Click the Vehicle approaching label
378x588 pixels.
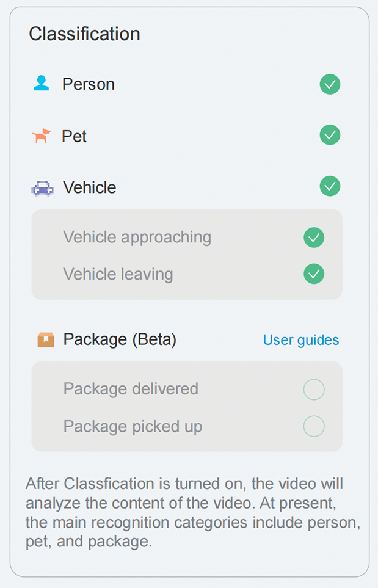click(137, 238)
